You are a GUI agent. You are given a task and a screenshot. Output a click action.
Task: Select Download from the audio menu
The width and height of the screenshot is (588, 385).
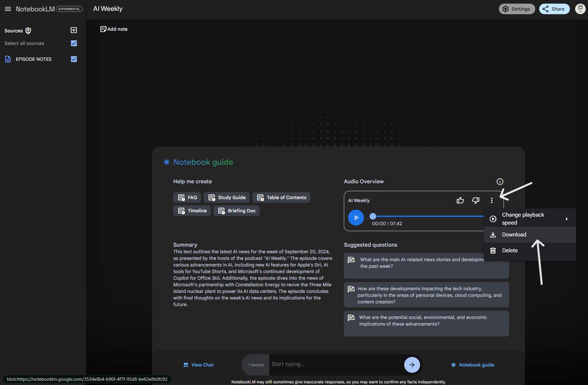coord(530,235)
